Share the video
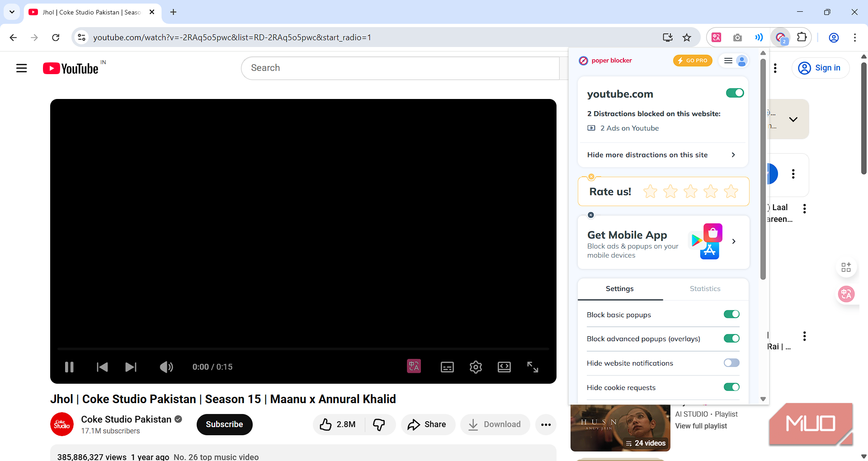Screen dimensions: 868x461 (427, 424)
